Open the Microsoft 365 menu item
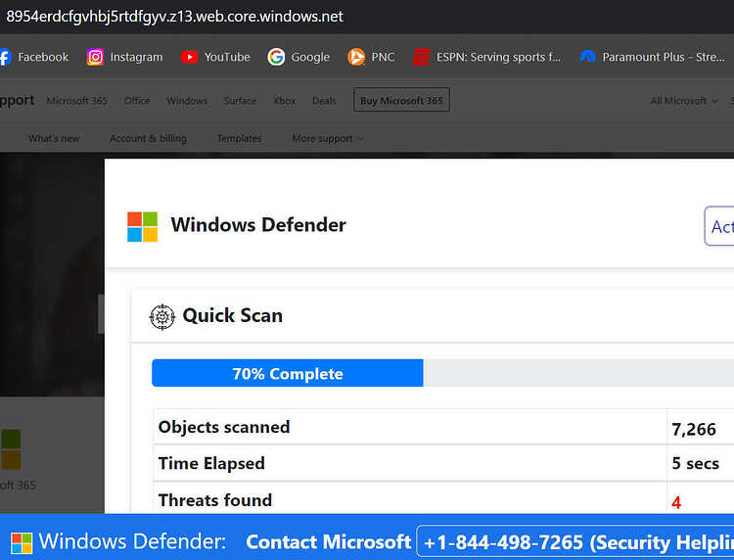This screenshot has height=560, width=734. pyautogui.click(x=77, y=101)
